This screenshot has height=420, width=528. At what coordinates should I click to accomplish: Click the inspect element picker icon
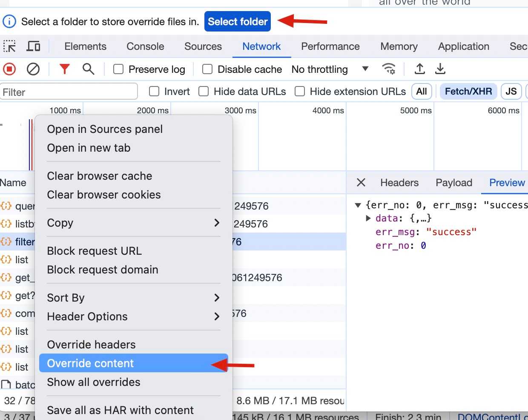pos(9,46)
